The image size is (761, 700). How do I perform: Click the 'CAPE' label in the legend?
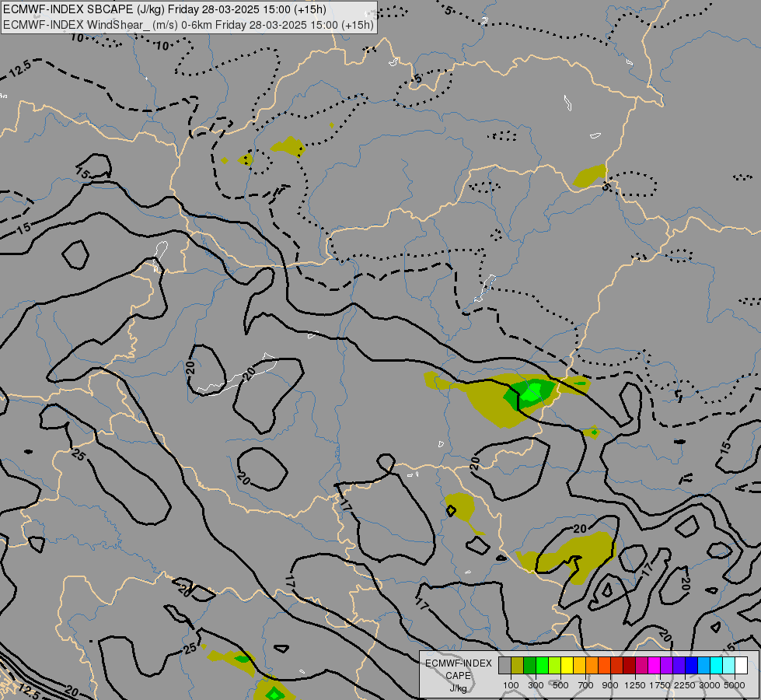(x=458, y=676)
